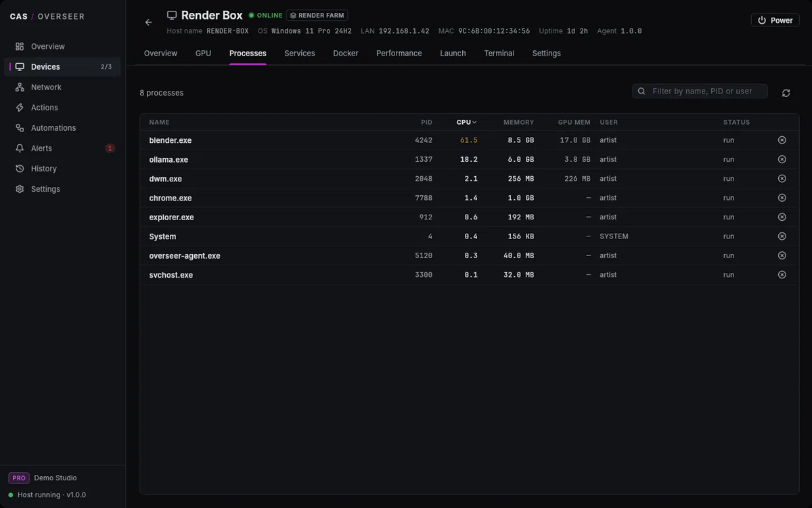Open the Automations section
The height and width of the screenshot is (508, 812).
[x=62, y=128]
